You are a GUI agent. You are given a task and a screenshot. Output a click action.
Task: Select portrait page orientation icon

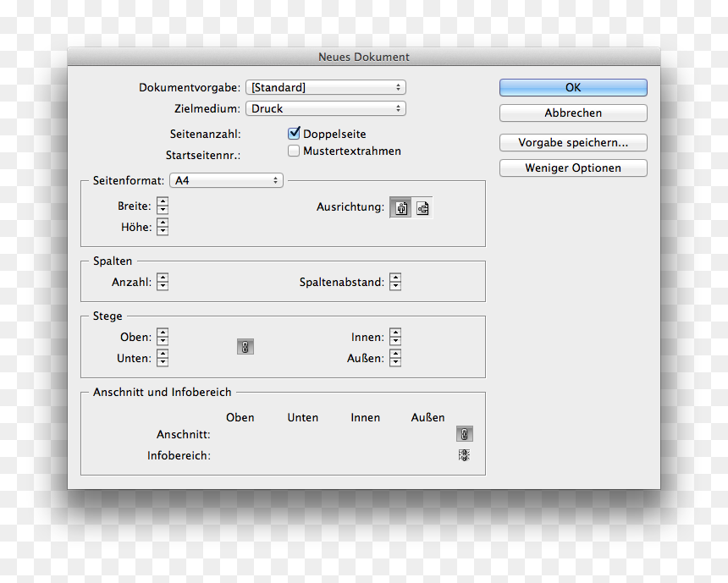(401, 208)
